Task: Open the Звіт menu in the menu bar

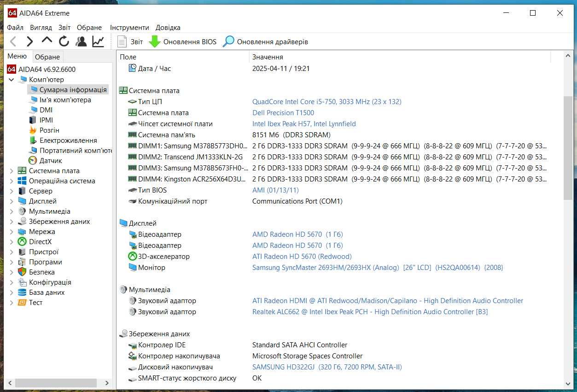Action: 64,28
